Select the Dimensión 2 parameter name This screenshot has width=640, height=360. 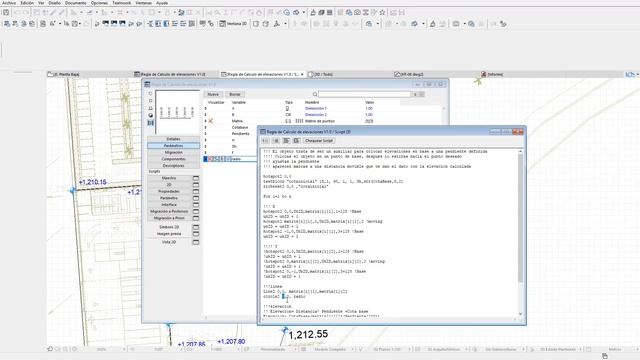[316, 115]
